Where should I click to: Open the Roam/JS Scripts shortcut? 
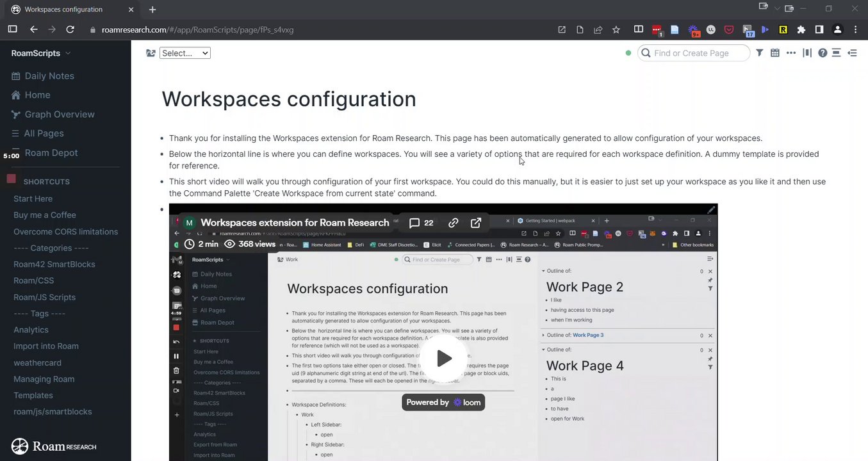(x=44, y=297)
